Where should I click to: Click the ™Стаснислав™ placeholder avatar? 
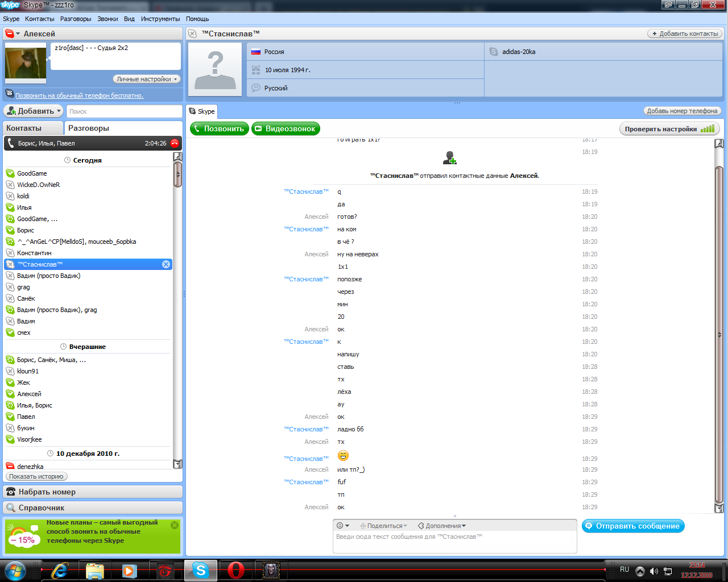tap(216, 70)
